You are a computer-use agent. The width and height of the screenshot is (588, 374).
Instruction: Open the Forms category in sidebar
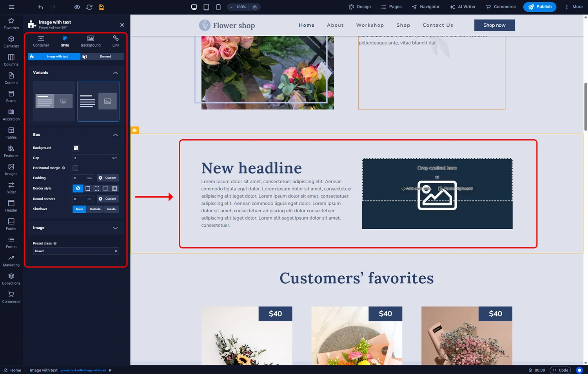(x=11, y=243)
